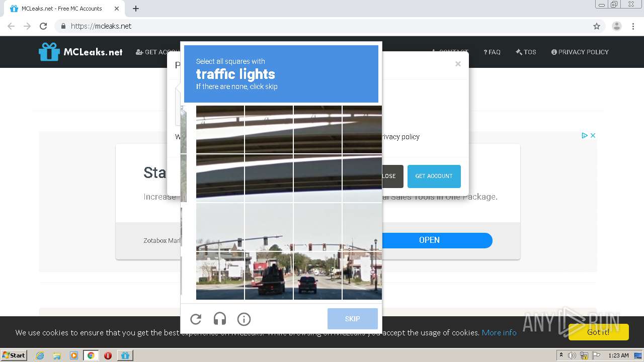Click the MCLeaks.net logo
Viewport: 644px width, 362px height.
pyautogui.click(x=80, y=52)
